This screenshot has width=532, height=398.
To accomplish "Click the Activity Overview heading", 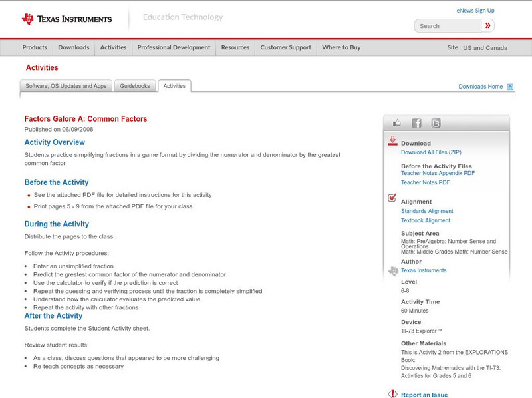I will (x=55, y=142).
